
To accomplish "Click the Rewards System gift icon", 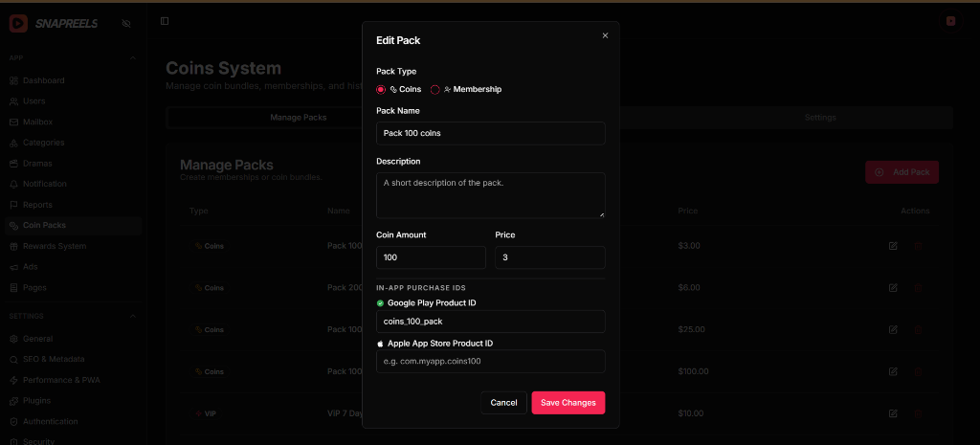I will point(13,246).
